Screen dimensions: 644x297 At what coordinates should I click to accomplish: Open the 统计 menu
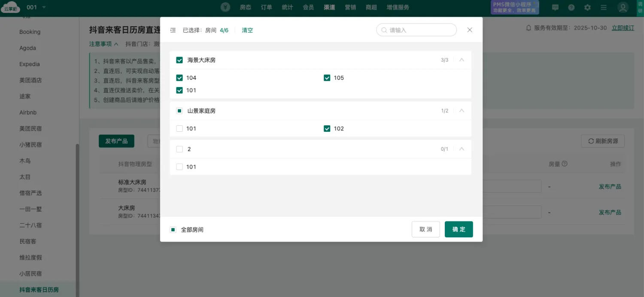click(287, 7)
